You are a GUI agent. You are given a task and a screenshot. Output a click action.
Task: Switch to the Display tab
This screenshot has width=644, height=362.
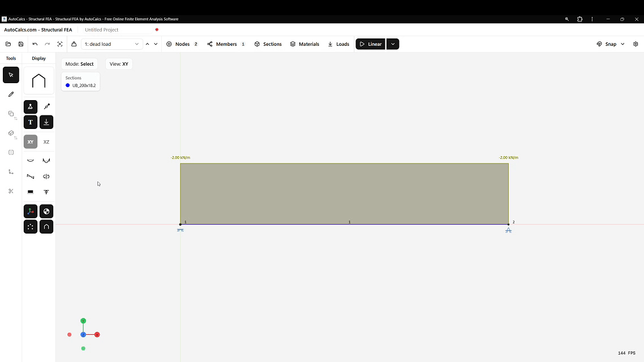pyautogui.click(x=38, y=58)
